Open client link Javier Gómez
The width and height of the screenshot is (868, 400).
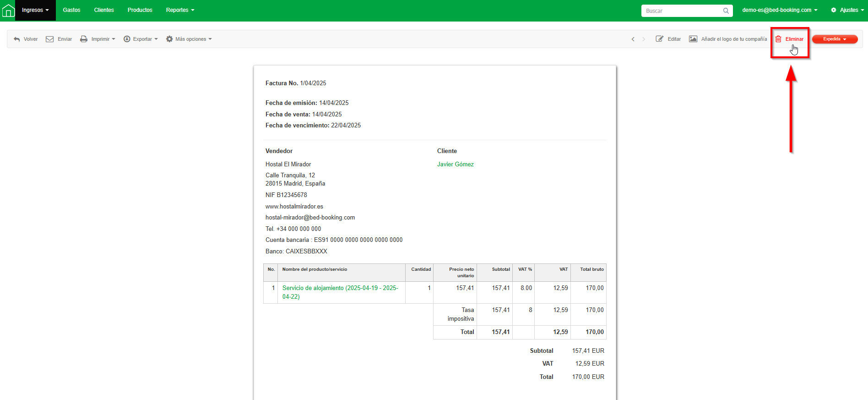click(x=455, y=164)
